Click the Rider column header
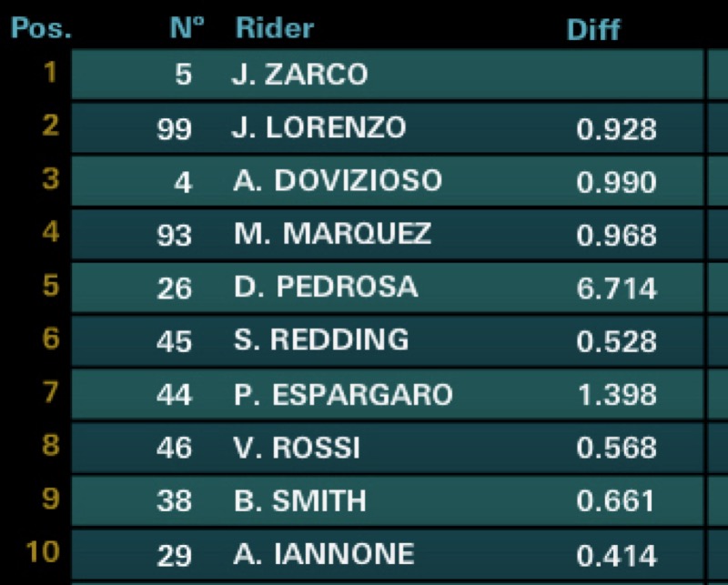728x585 pixels. (274, 27)
